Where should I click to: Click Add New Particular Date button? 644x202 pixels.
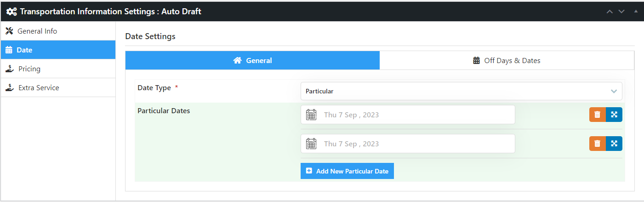point(347,171)
